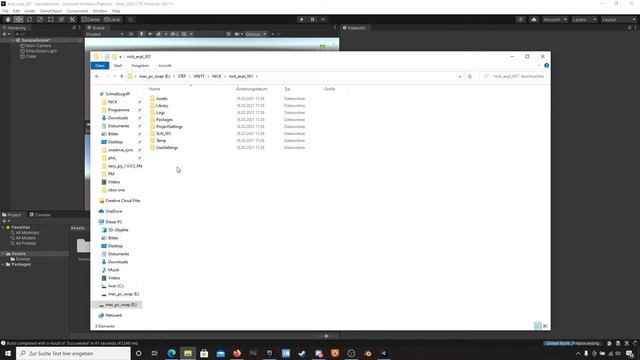Open the Gizmos dropdown in Scene view
Screen dimensions: 640x360
pos(256,34)
